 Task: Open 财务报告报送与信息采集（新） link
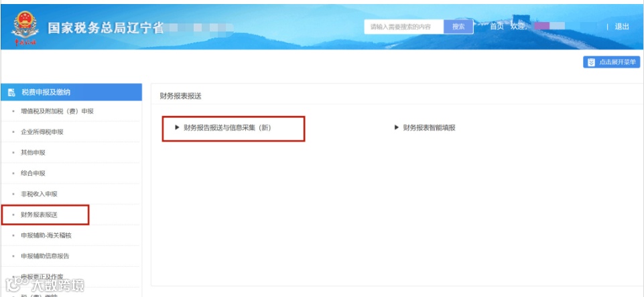tap(228, 128)
